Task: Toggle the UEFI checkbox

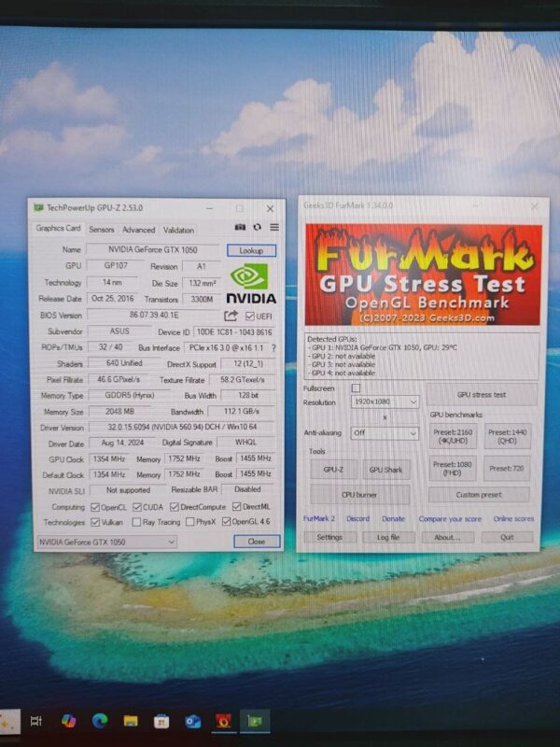Action: [x=250, y=316]
